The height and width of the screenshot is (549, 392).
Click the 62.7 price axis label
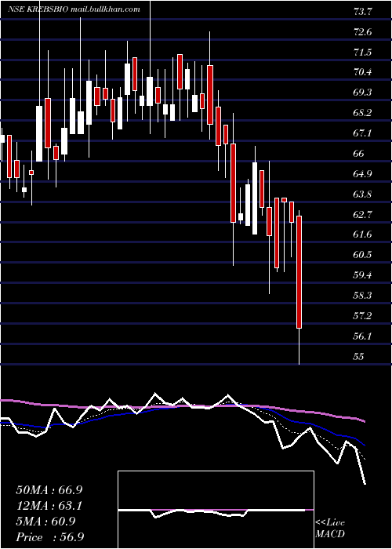click(363, 214)
